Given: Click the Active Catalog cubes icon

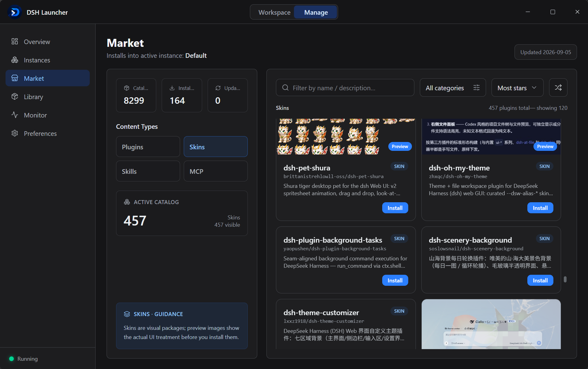Looking at the screenshot, I should coord(127,202).
